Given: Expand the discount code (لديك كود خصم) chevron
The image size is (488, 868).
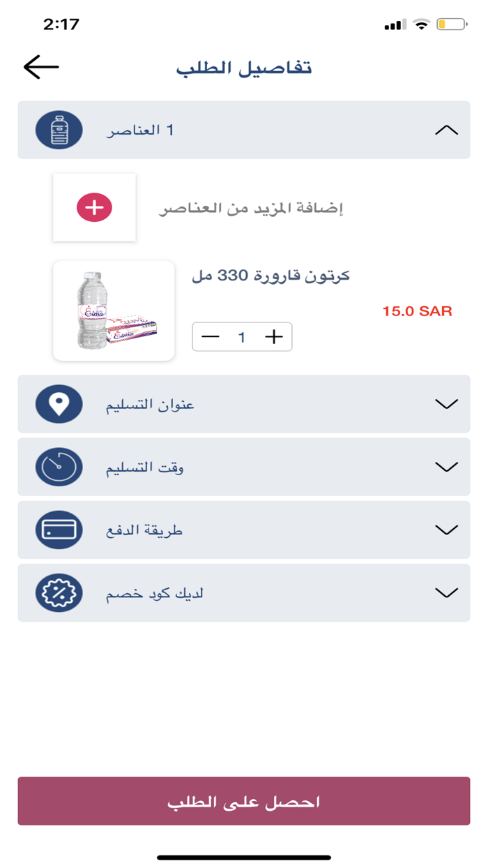Looking at the screenshot, I should tap(446, 593).
